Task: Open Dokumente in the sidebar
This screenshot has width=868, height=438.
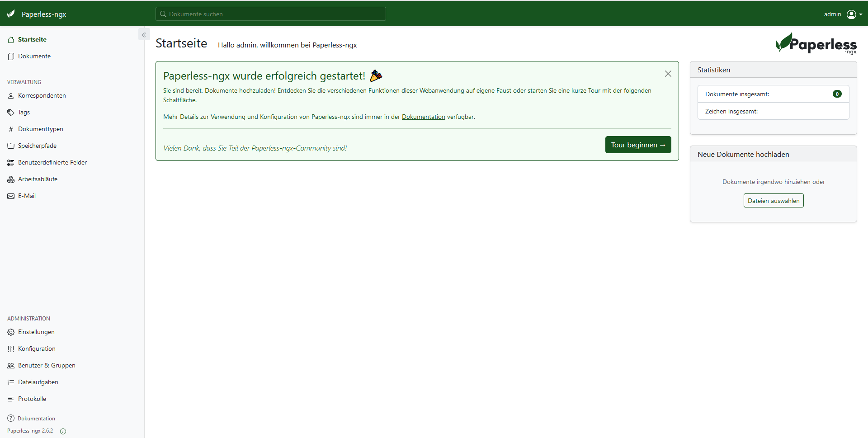Action: [34, 57]
